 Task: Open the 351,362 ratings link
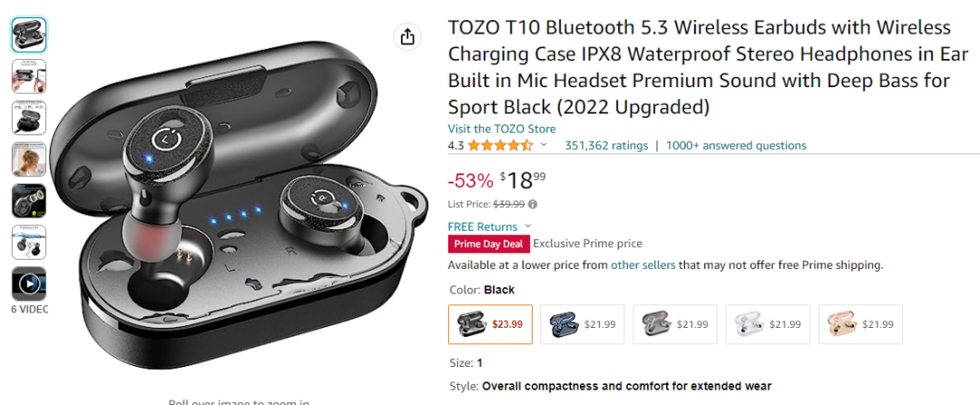click(x=606, y=145)
